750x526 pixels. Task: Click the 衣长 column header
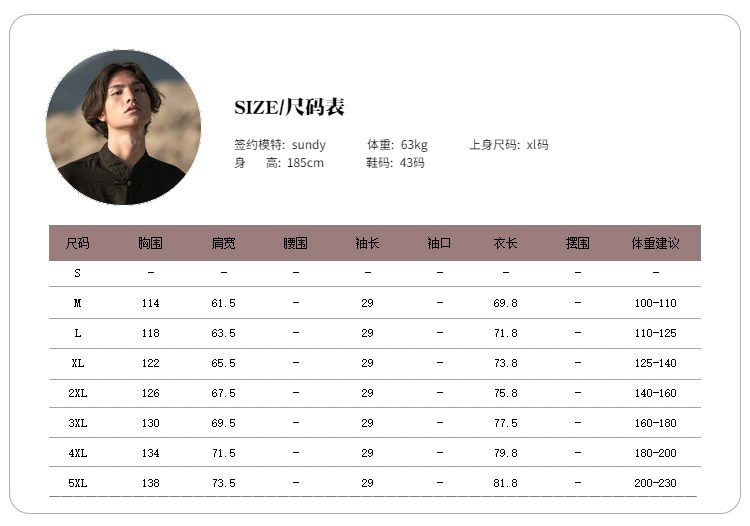(x=505, y=243)
